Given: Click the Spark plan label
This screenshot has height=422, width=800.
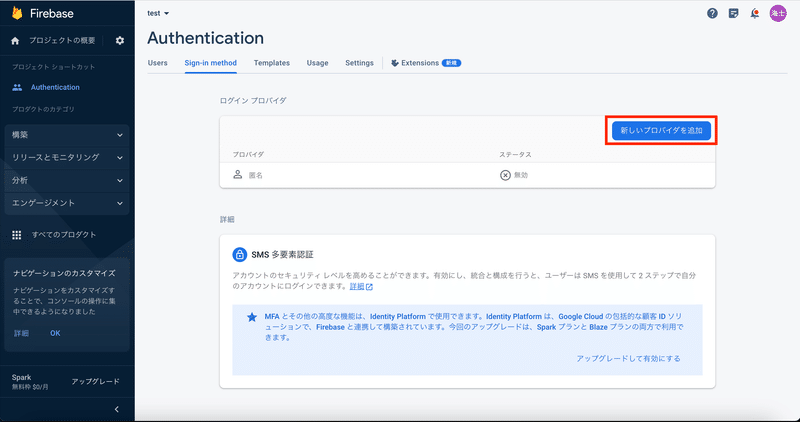Looking at the screenshot, I should (x=21, y=378).
